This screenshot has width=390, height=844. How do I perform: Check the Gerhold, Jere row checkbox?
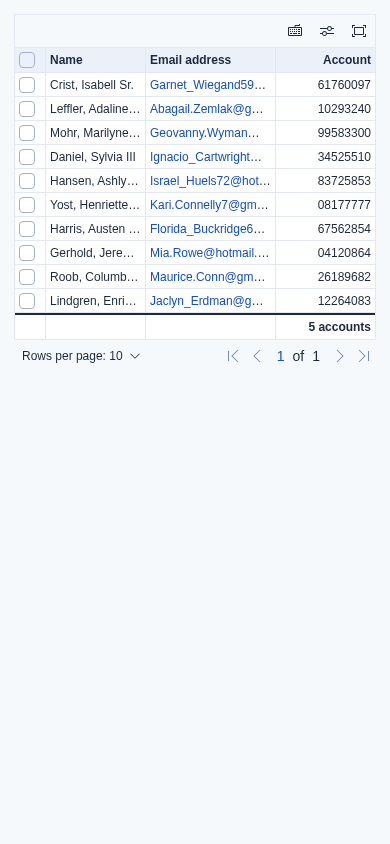[27, 253]
